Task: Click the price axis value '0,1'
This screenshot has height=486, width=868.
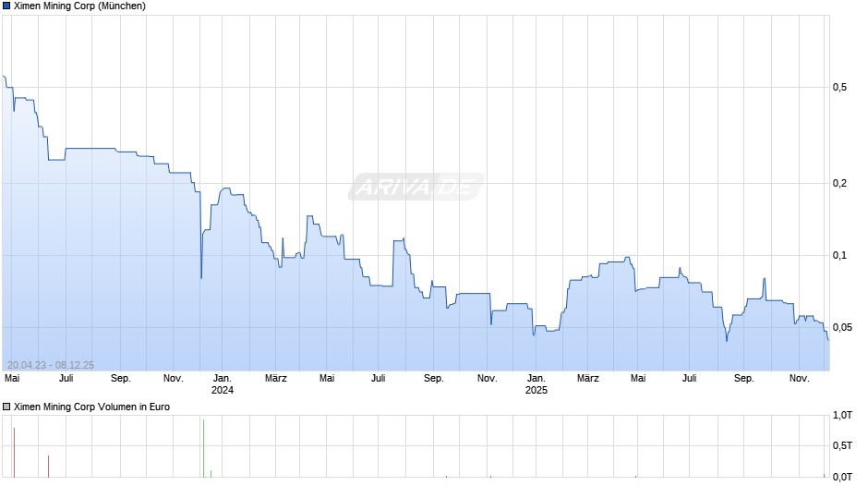Action: coord(839,255)
